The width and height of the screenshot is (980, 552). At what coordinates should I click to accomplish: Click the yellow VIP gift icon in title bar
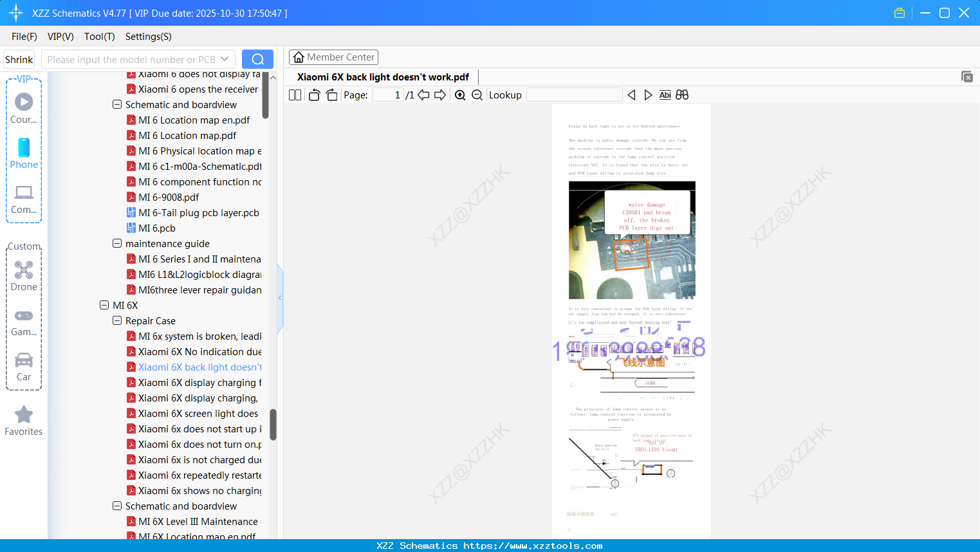click(x=900, y=13)
